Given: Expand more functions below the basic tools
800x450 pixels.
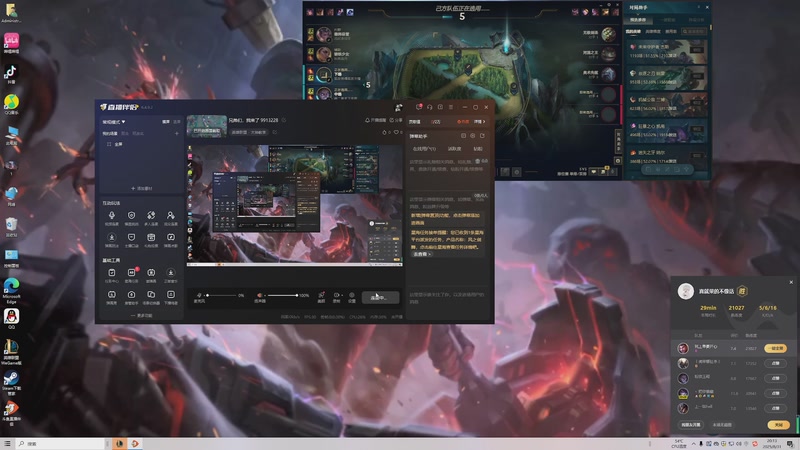Looking at the screenshot, I should coord(142,316).
